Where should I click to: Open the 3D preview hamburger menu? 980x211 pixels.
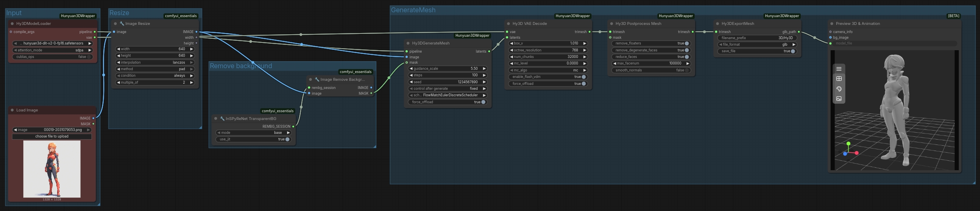coord(839,69)
